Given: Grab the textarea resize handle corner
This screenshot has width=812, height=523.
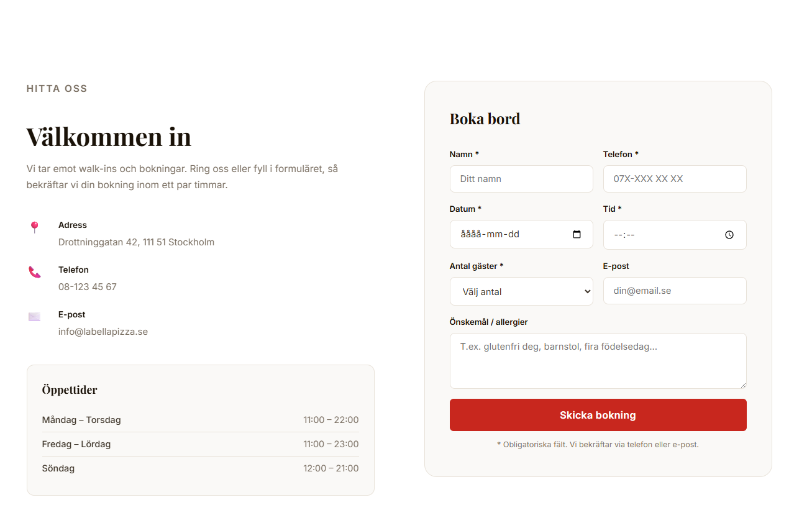Looking at the screenshot, I should [x=743, y=385].
